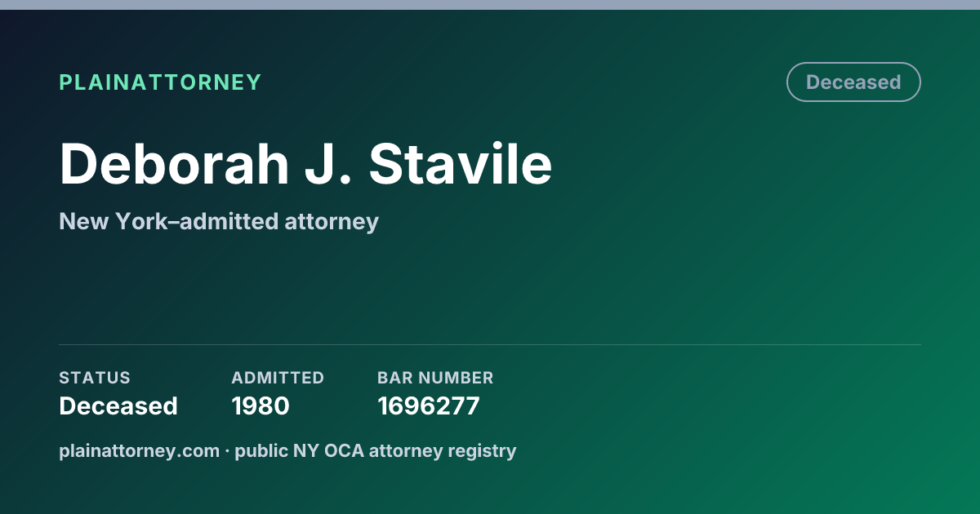This screenshot has width=980, height=514.
Task: Click the Deceased status badge pill
Action: tap(853, 82)
